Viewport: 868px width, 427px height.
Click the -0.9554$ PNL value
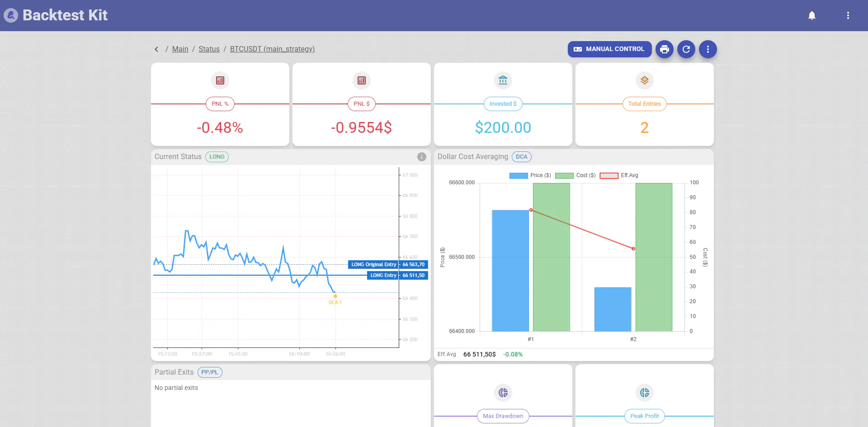click(362, 128)
